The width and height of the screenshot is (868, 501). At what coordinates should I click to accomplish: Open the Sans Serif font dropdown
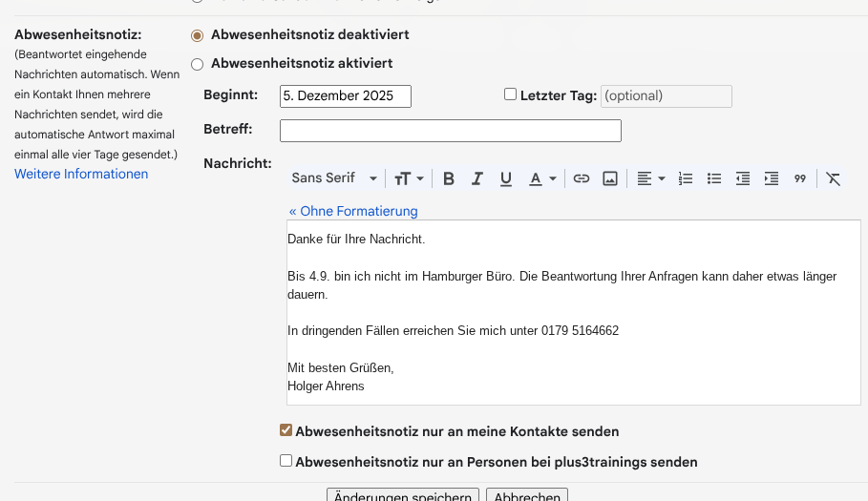point(334,178)
